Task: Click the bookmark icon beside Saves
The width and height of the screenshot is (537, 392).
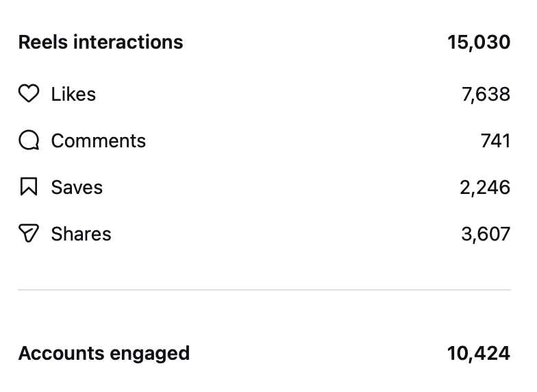Action: tap(29, 187)
